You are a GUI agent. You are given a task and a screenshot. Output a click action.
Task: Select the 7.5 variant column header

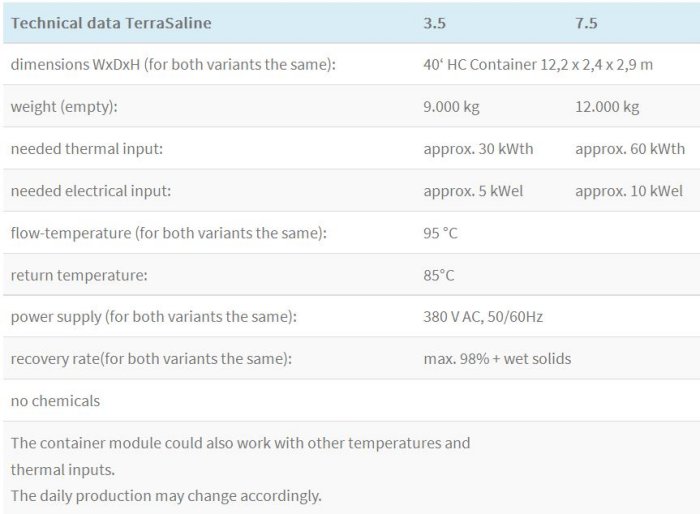(587, 22)
